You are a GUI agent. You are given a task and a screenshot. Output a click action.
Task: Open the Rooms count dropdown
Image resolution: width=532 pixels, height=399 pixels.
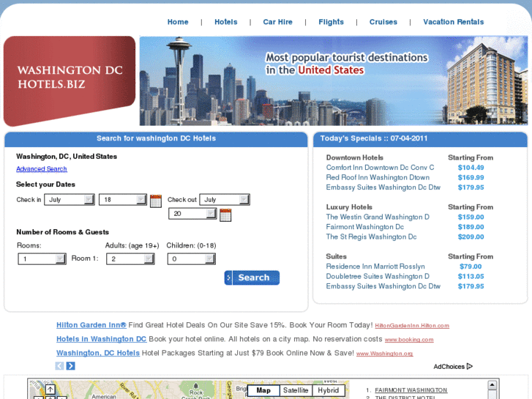coord(42,259)
